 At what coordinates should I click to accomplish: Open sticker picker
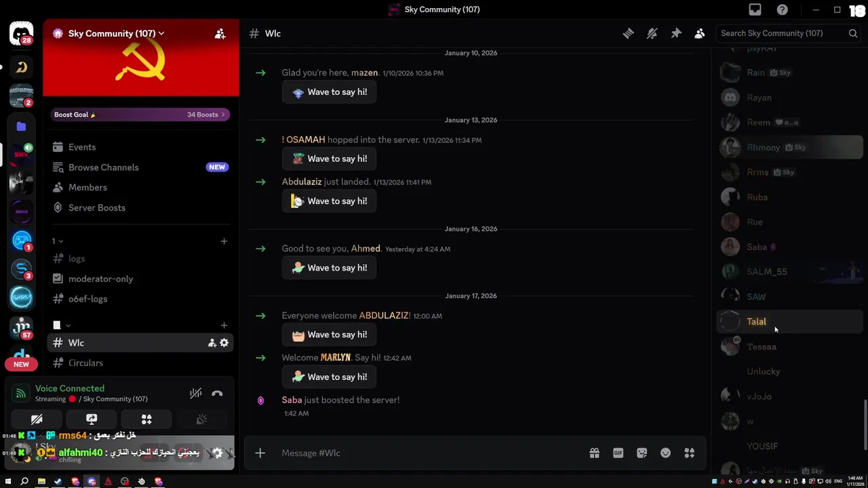pos(642,453)
